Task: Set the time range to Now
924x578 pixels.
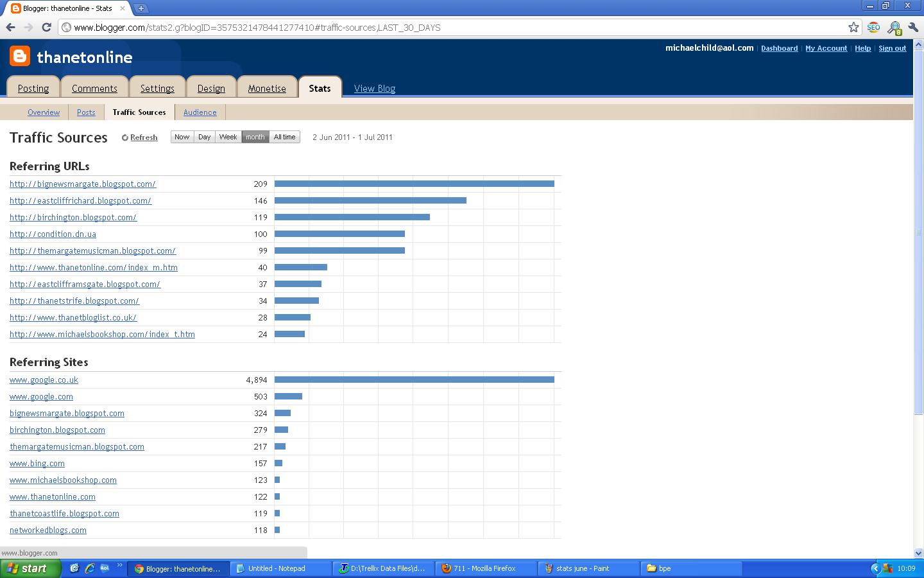Action: coord(182,137)
